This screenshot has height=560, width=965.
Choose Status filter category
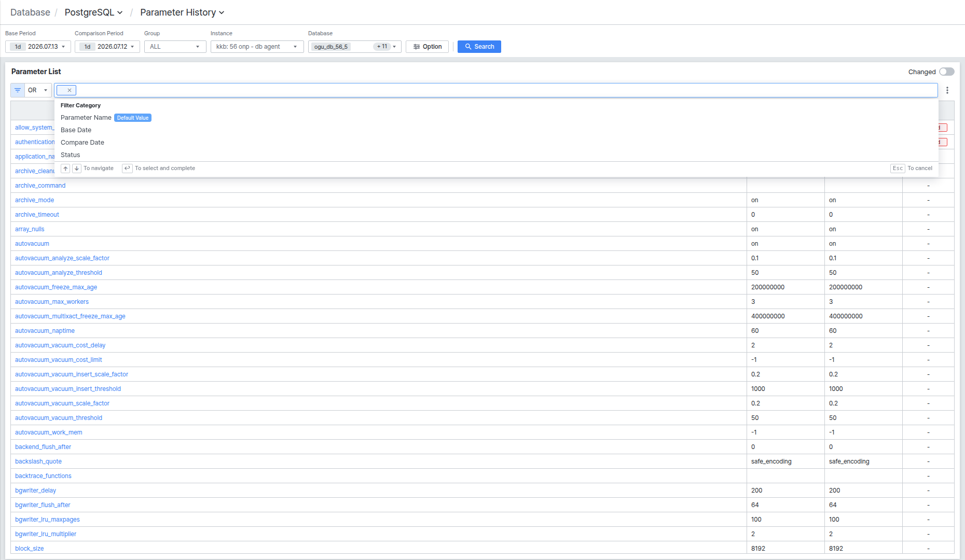click(x=71, y=155)
